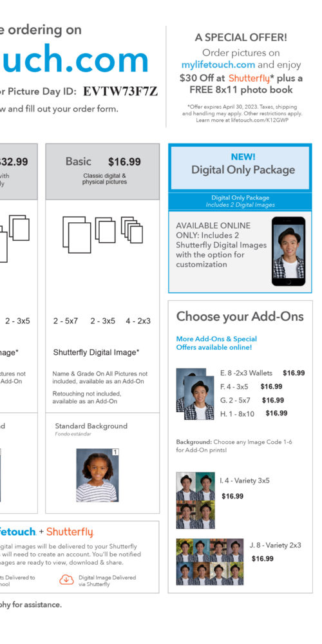Select the Standard Background girl portrait
The width and height of the screenshot is (322, 644).
click(97, 475)
